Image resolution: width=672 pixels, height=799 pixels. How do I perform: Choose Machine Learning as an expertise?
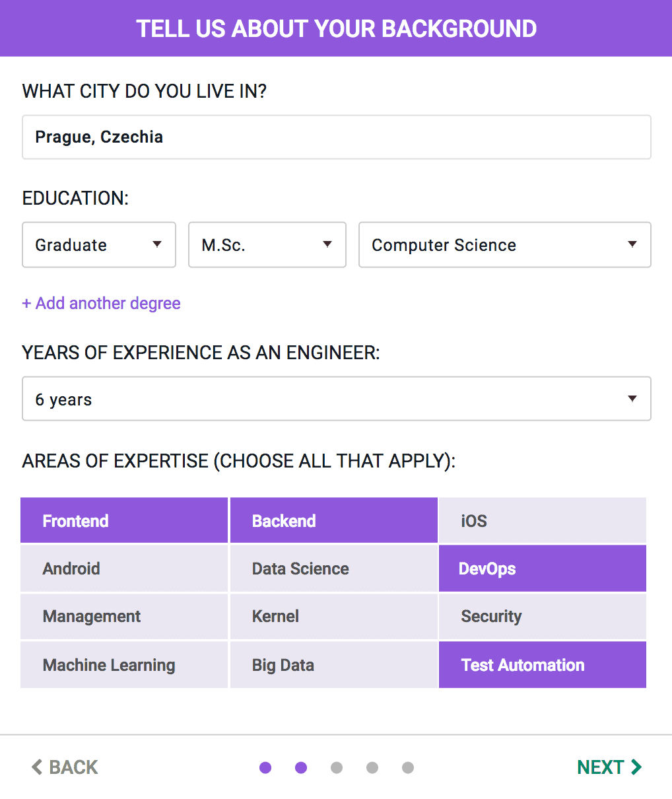[x=124, y=665]
